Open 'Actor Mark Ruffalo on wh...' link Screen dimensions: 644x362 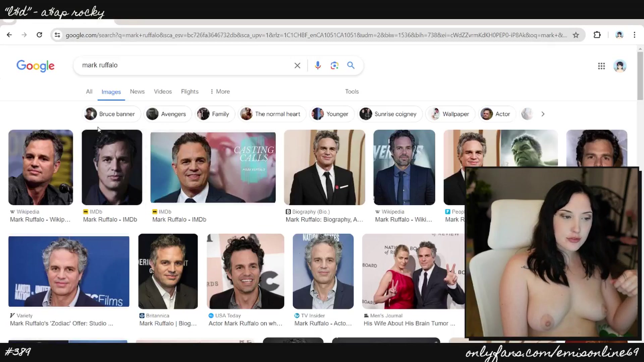click(246, 323)
